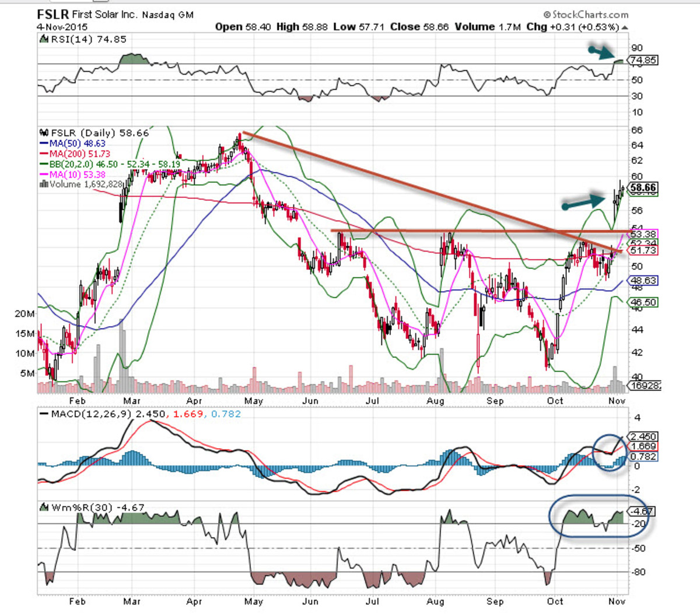Viewport: 700px width, 614px height.
Task: Click the magenta MA(10) legend line
Action: (x=44, y=175)
